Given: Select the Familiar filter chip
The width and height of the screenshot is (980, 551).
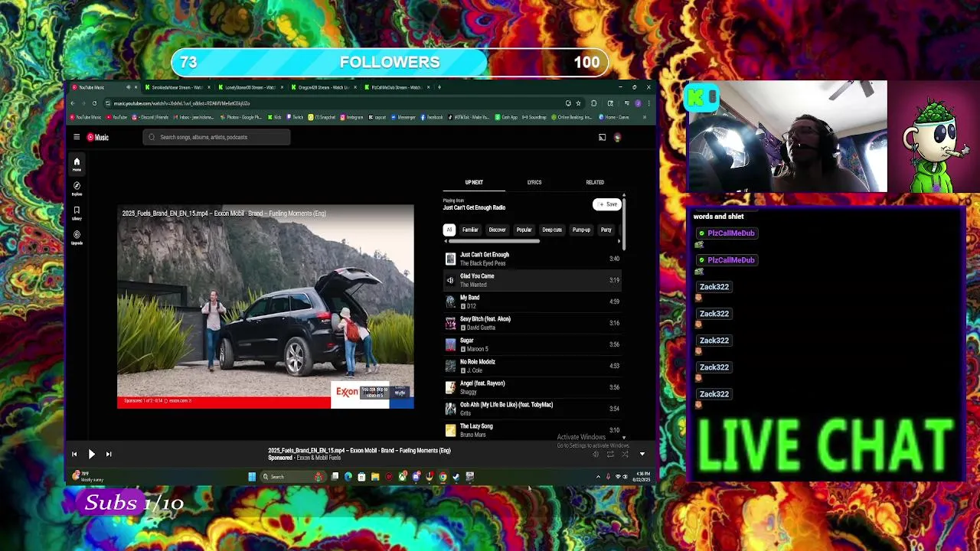Looking at the screenshot, I should click(x=470, y=230).
